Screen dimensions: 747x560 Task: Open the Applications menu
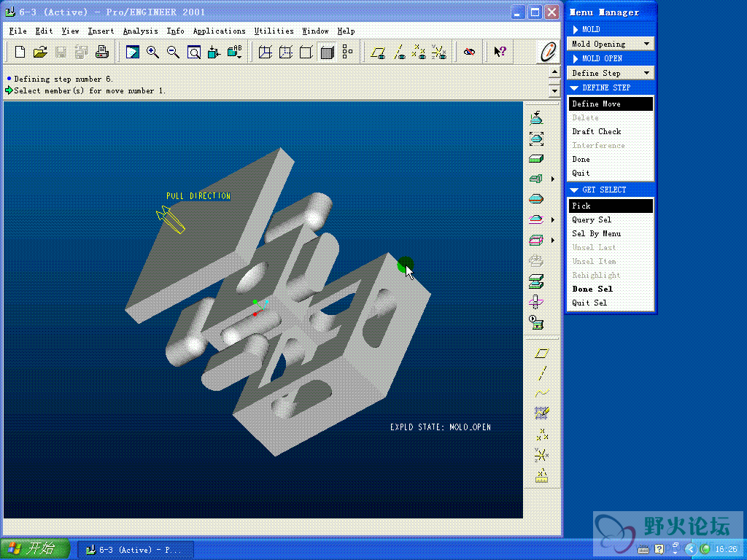219,31
